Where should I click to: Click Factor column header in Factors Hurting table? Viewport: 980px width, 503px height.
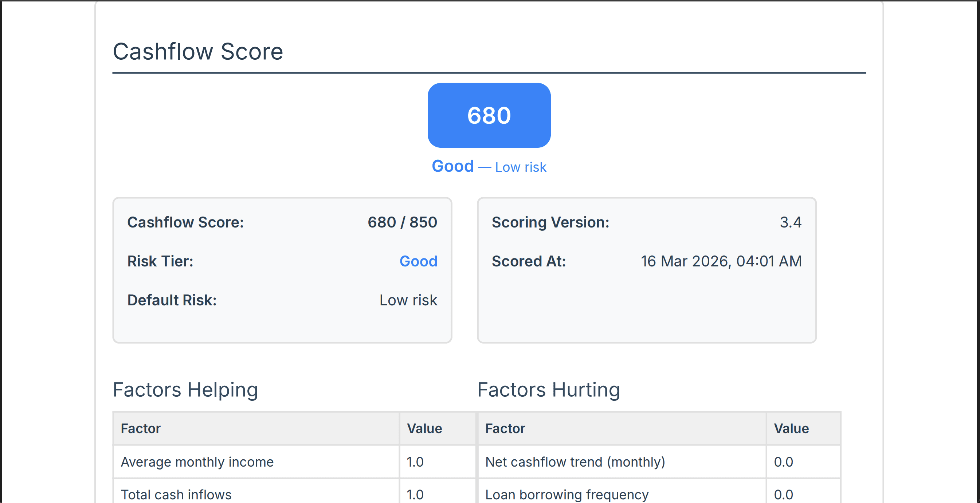tap(505, 428)
